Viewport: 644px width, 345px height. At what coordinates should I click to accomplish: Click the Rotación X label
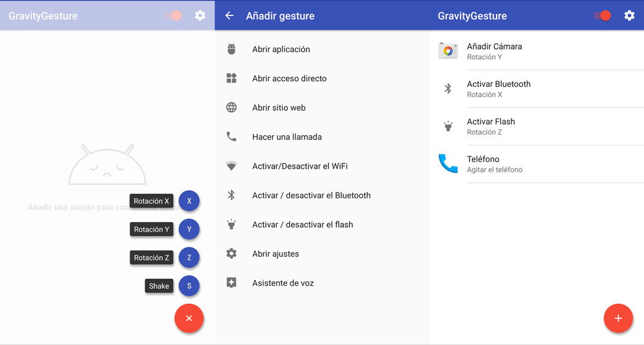coord(151,201)
